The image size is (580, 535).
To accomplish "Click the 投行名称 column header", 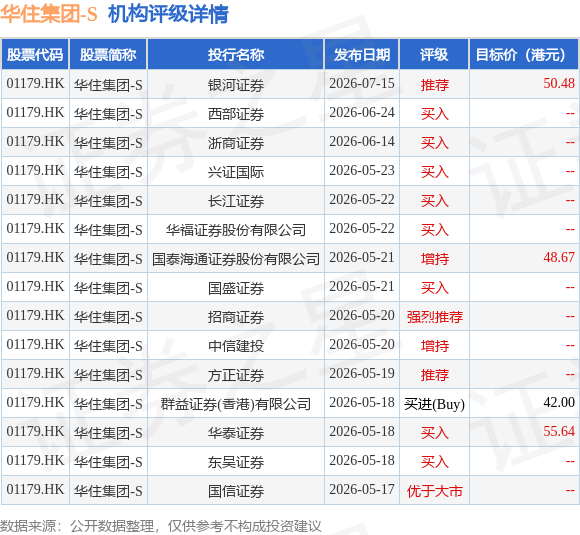I will coord(236,54).
